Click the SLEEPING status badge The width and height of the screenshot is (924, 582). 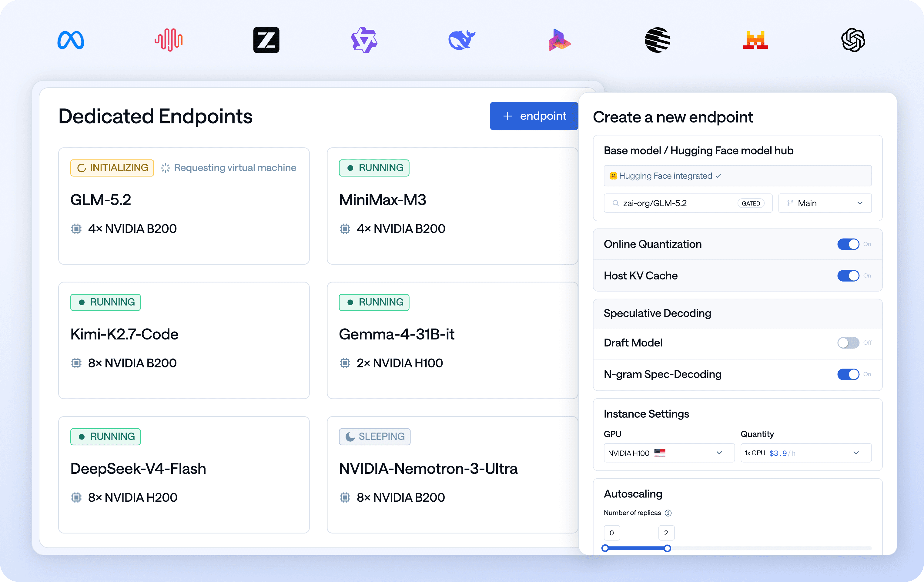coord(375,436)
